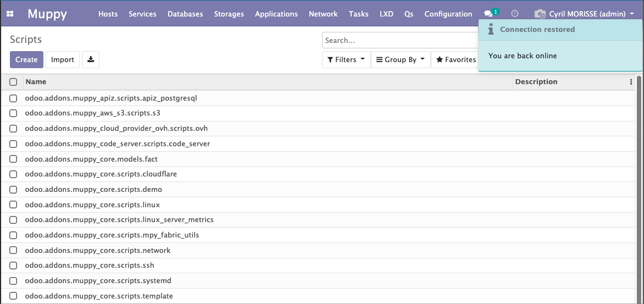
Task: Select the scripts.linux row checkbox
Action: tap(13, 204)
